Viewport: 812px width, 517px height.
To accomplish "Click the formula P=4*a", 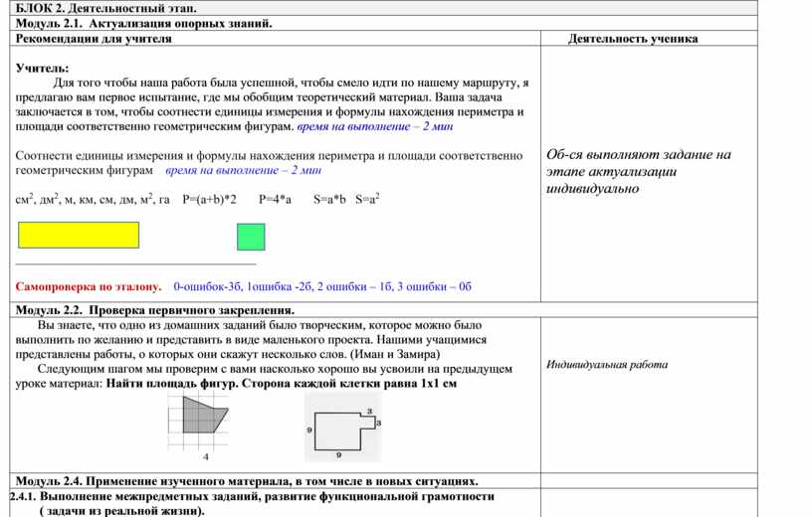I will [275, 199].
